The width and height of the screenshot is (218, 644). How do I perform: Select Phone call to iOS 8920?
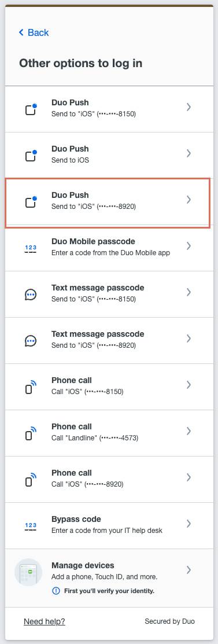tap(109, 479)
